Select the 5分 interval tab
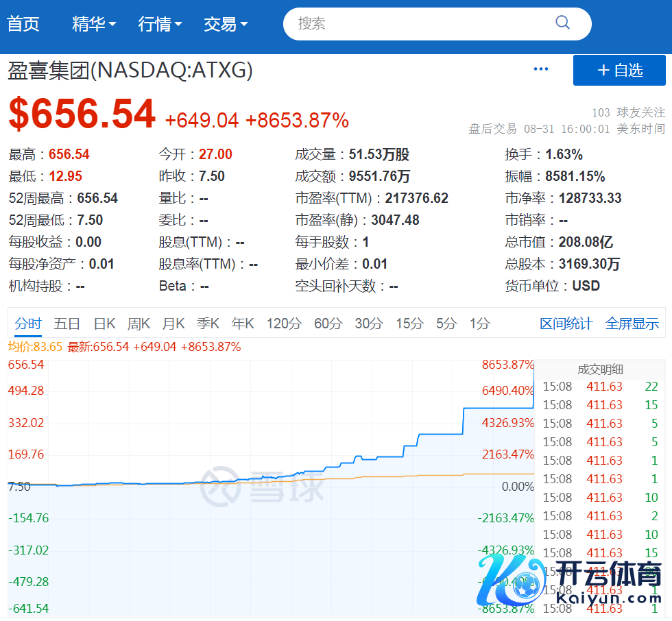This screenshot has width=672, height=621. [446, 324]
